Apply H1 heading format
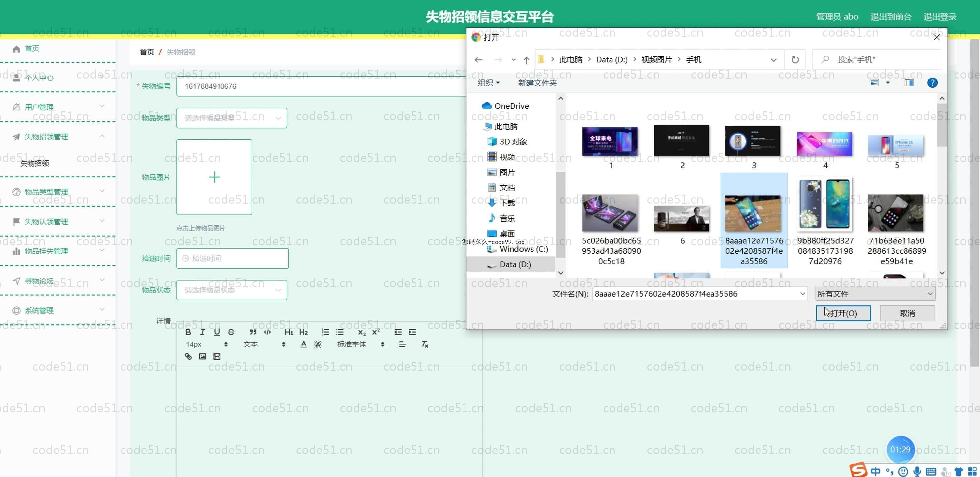The height and width of the screenshot is (477, 980). click(289, 332)
